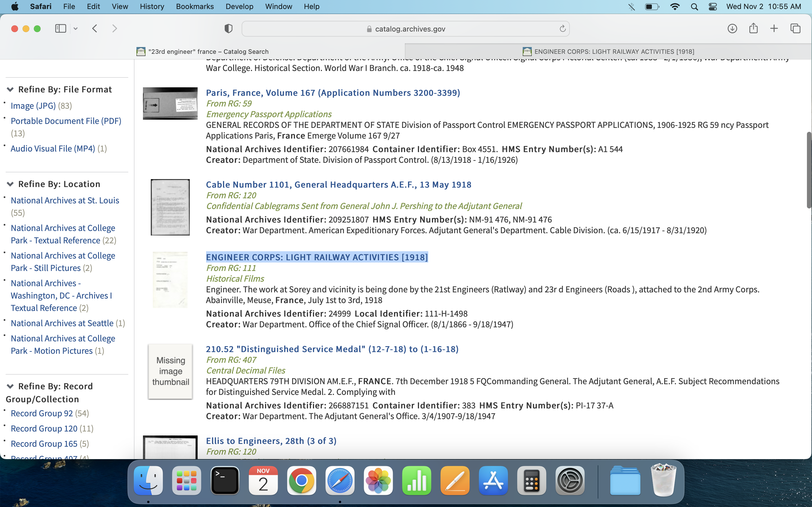Open the Cable Number 1101 result link

tap(338, 184)
